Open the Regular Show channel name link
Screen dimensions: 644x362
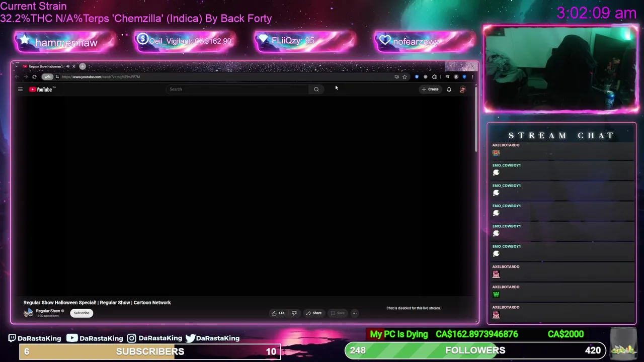point(48,311)
